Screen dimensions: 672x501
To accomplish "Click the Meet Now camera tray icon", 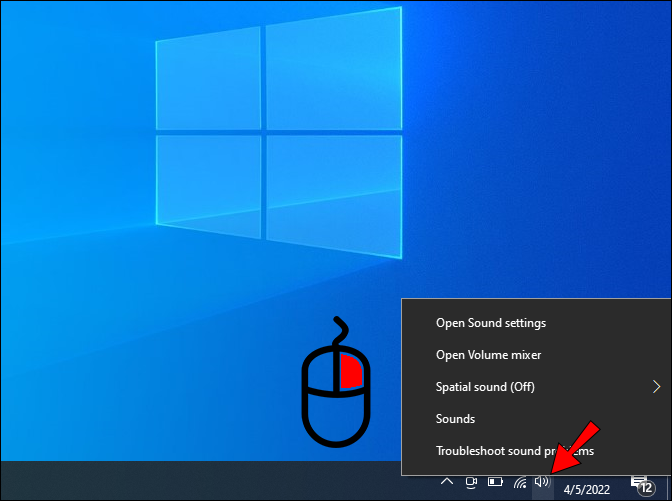I will pos(471,483).
